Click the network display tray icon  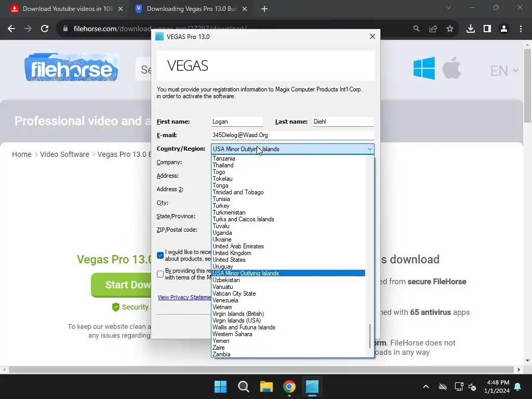pyautogui.click(x=459, y=387)
